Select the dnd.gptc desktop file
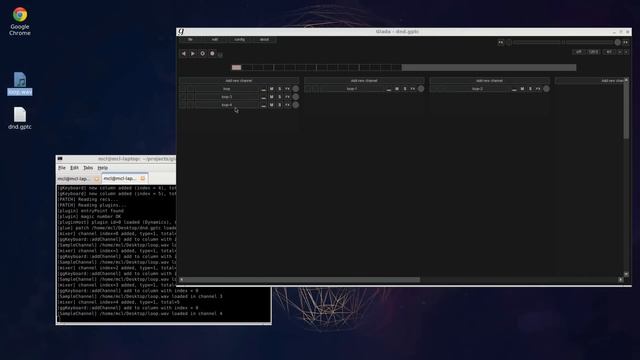Image resolution: width=640 pixels, height=360 pixels. (x=20, y=118)
